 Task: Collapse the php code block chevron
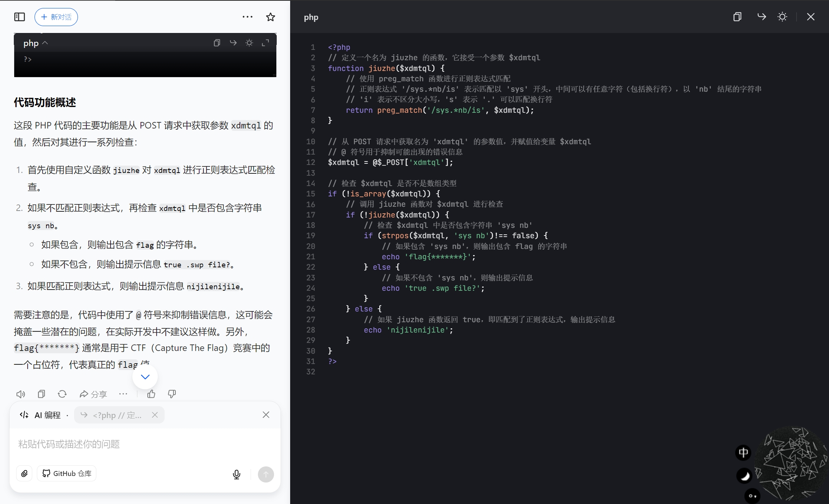coord(45,43)
